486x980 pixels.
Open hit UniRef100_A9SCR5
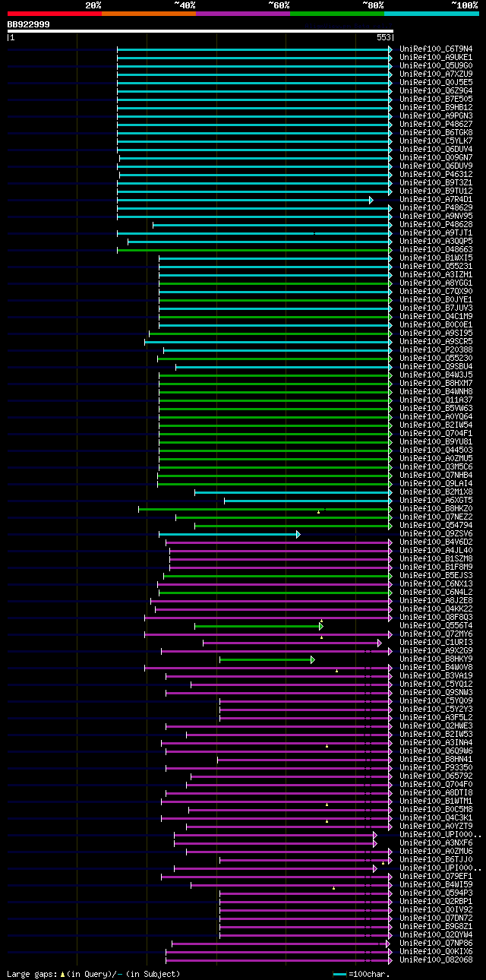[436, 341]
